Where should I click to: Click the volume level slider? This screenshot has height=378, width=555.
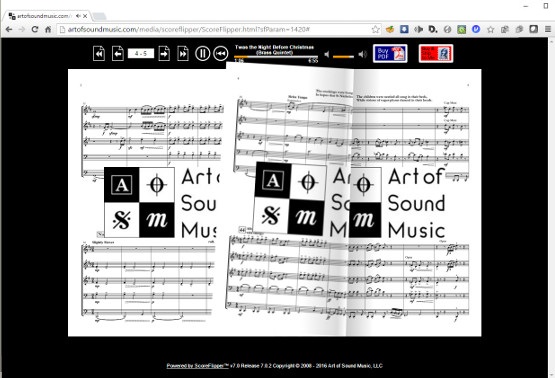(343, 57)
